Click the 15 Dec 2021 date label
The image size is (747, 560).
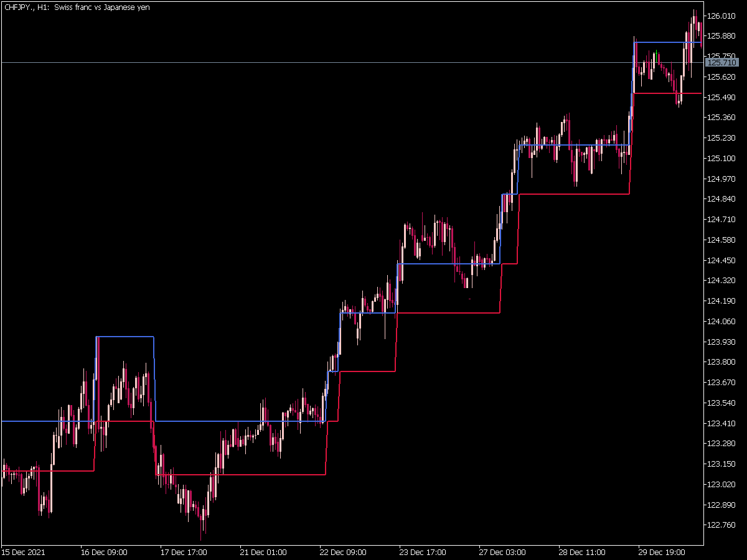pyautogui.click(x=23, y=552)
